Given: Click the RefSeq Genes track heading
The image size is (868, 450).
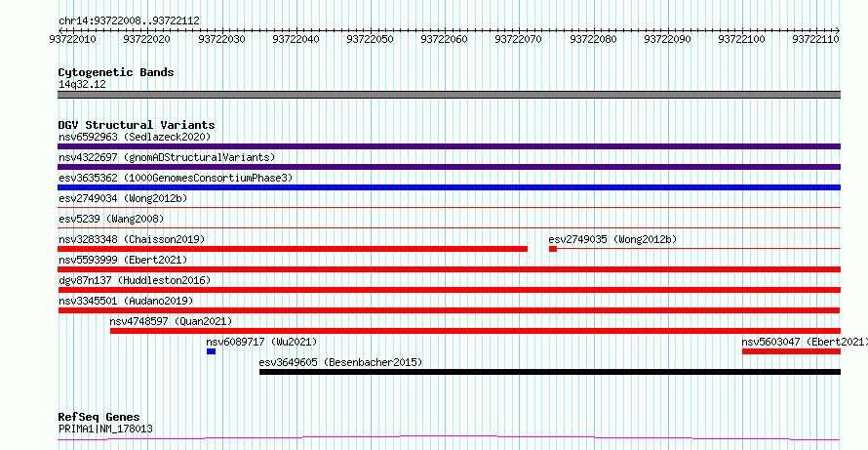Looking at the screenshot, I should pyautogui.click(x=99, y=417).
